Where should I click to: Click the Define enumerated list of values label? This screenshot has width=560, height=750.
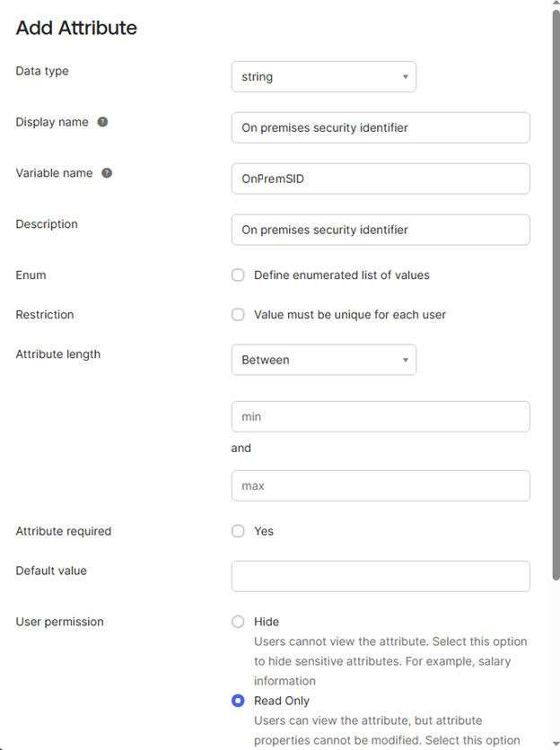pos(341,275)
